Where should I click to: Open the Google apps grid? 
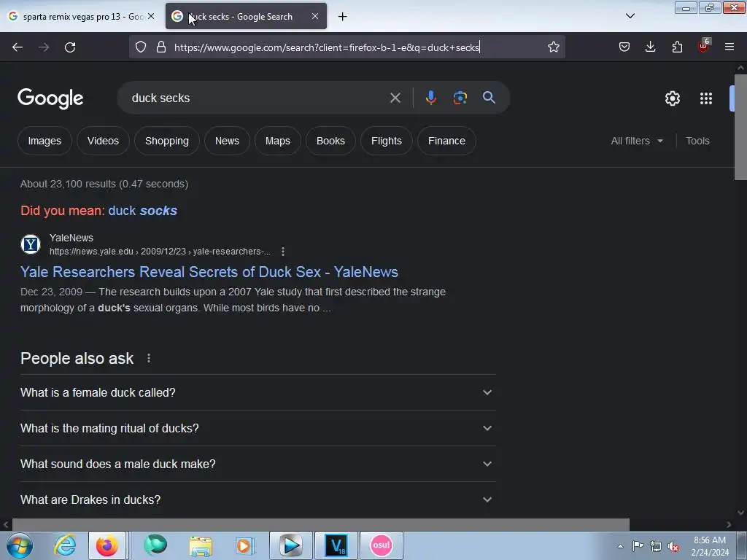tap(706, 98)
